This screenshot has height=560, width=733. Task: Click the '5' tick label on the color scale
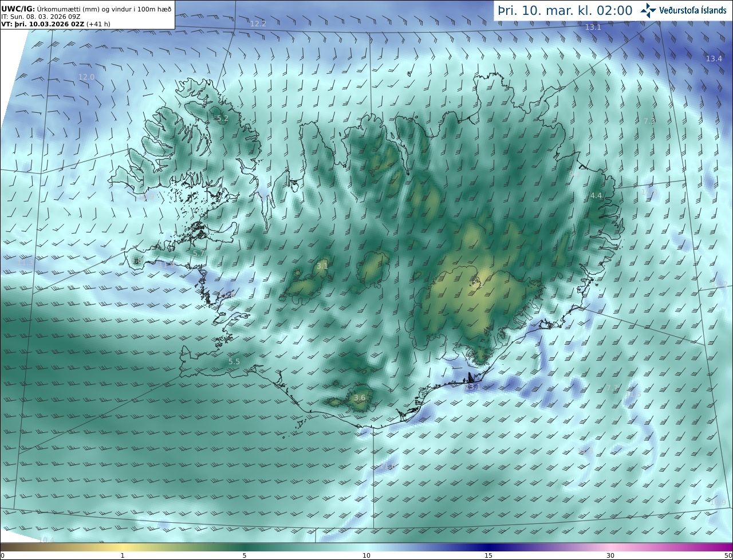click(245, 555)
